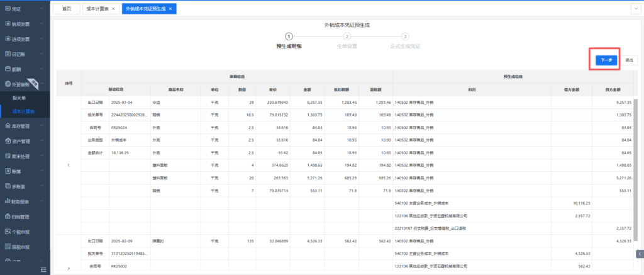Click the 销项发票 sidebar icon
This screenshot has height=275, width=644.
pyautogui.click(x=7, y=24)
